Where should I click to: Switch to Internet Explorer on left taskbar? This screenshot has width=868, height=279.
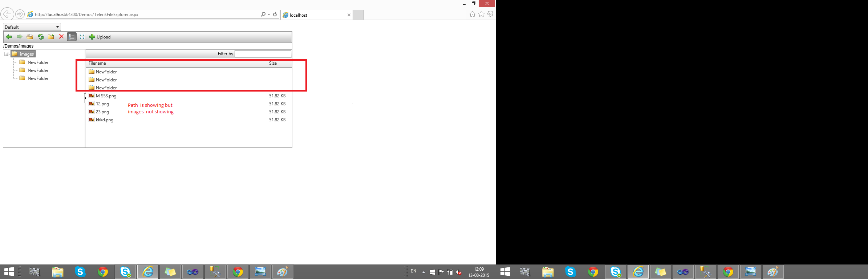(x=148, y=271)
